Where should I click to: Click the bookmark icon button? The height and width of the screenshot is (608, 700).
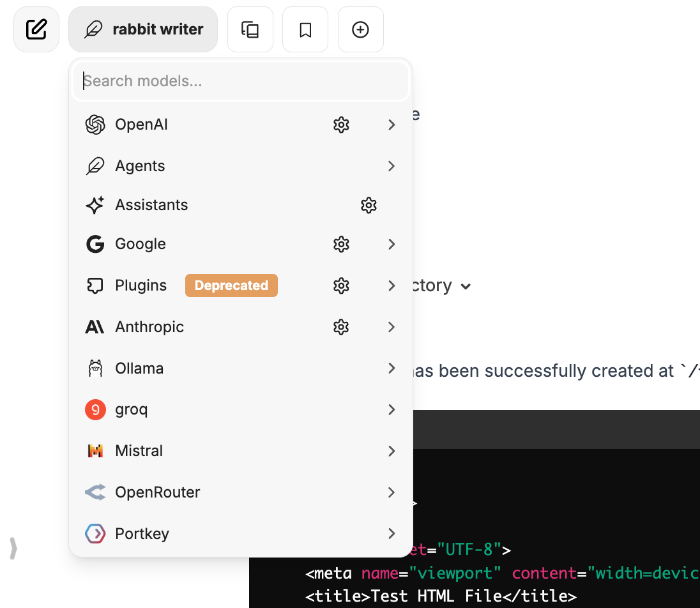click(305, 29)
